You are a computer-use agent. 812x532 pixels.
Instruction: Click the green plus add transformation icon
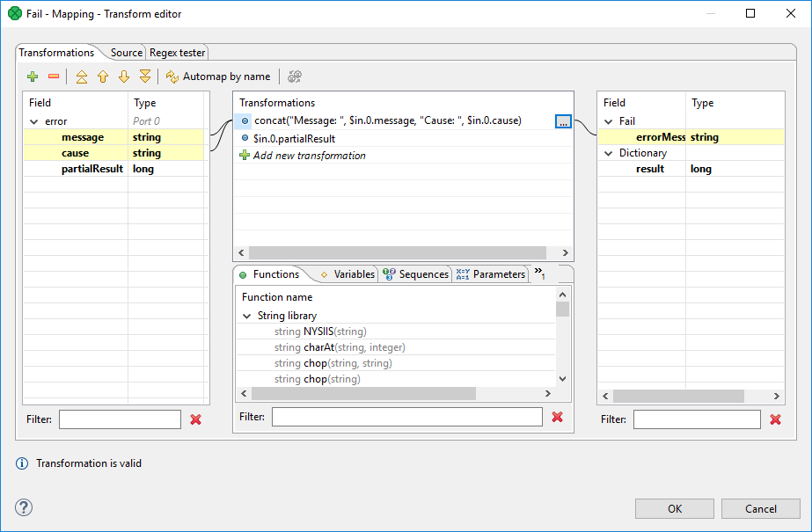[x=33, y=77]
